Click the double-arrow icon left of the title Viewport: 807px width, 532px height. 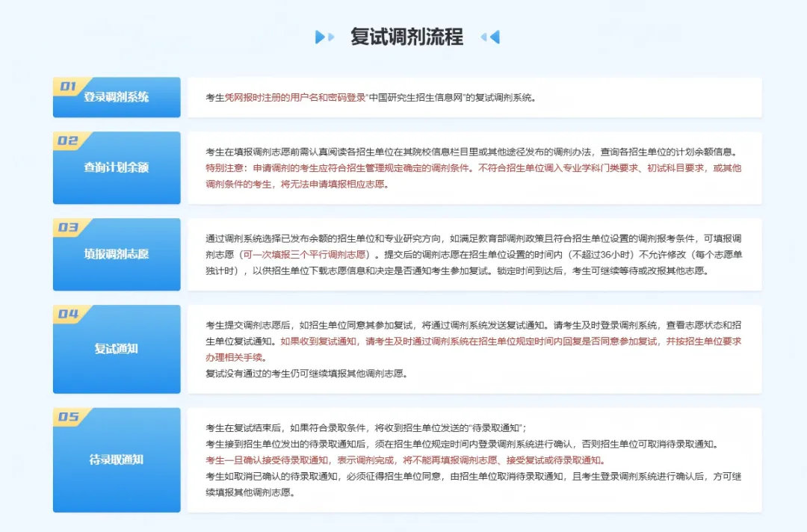[x=324, y=37]
